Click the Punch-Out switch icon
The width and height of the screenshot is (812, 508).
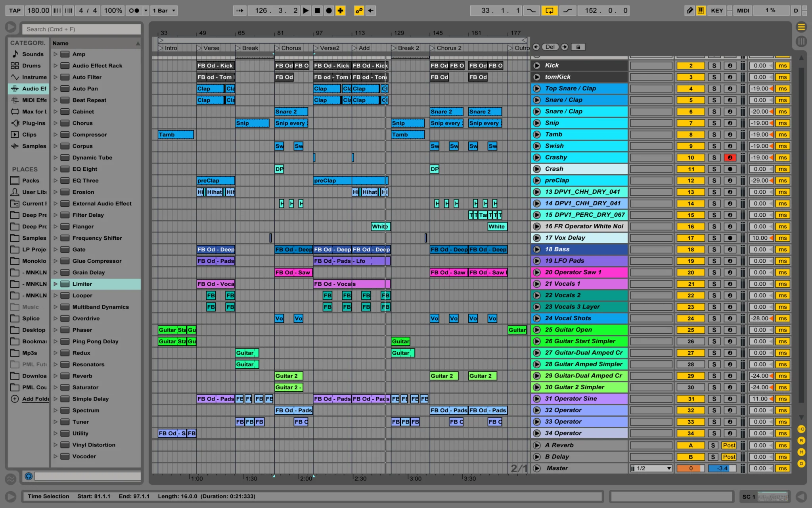click(567, 11)
